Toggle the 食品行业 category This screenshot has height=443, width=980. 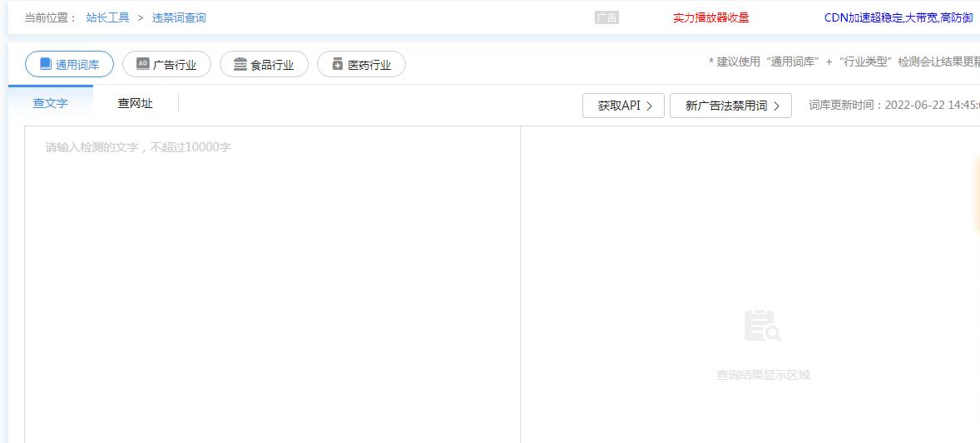tap(265, 64)
